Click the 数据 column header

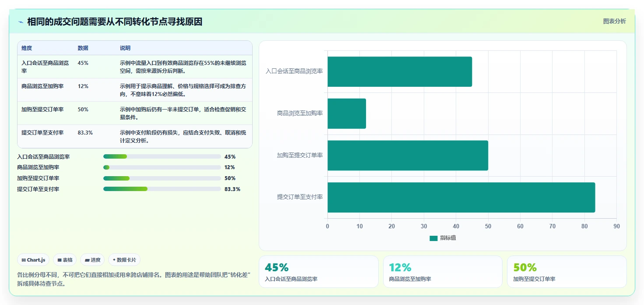click(83, 48)
